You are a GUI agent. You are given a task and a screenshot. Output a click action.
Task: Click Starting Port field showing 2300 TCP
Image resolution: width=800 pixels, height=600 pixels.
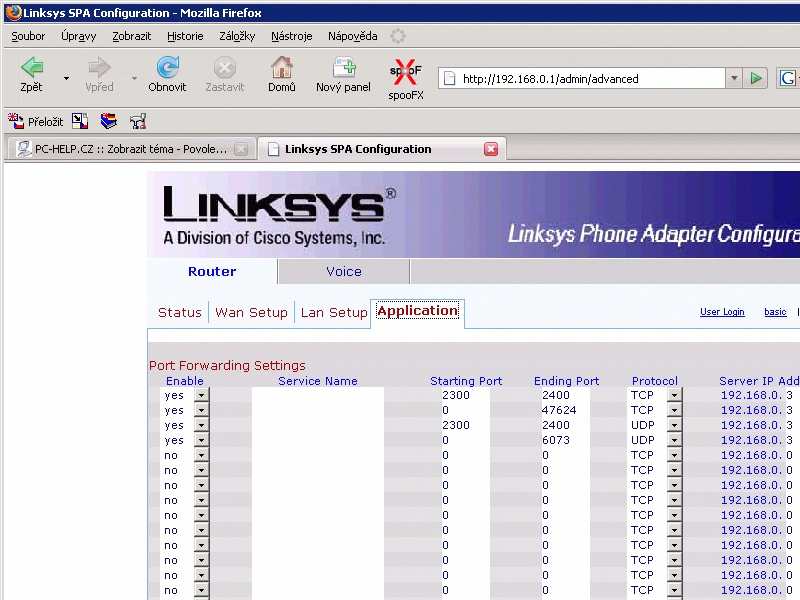pyautogui.click(x=465, y=395)
